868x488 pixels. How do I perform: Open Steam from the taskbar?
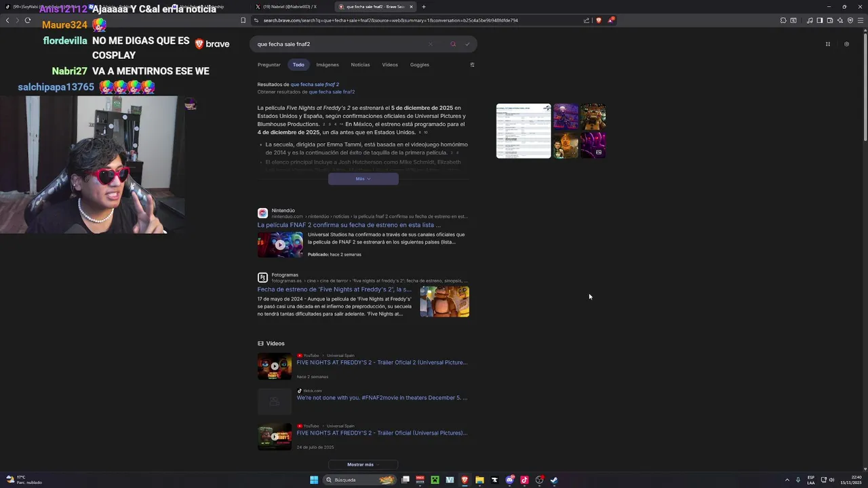click(x=554, y=480)
